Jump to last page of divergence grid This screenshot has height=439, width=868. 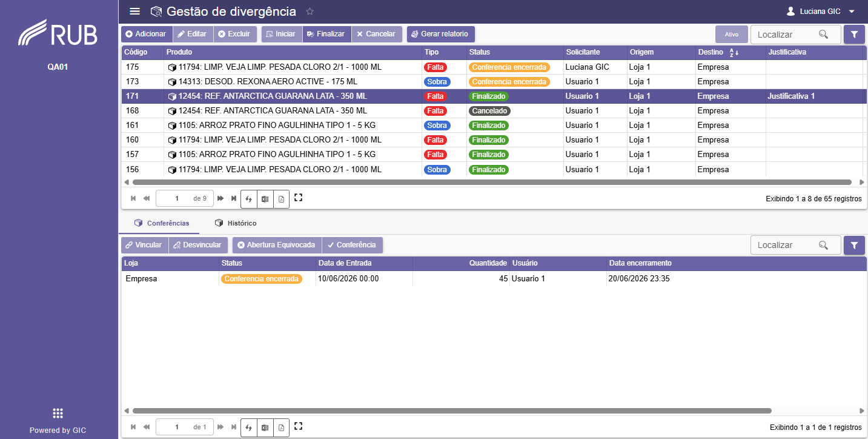[234, 198]
